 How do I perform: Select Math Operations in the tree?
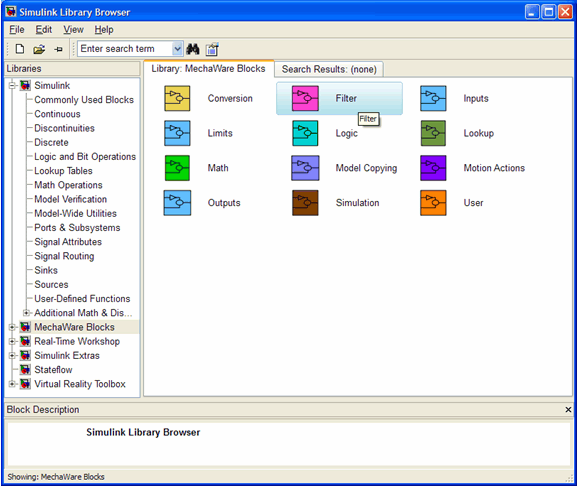(68, 185)
